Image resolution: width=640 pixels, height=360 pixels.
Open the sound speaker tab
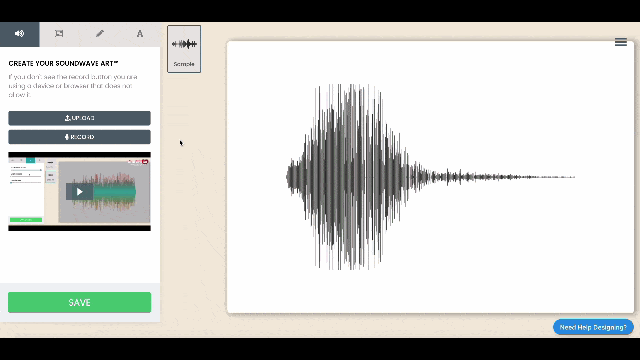(20, 34)
